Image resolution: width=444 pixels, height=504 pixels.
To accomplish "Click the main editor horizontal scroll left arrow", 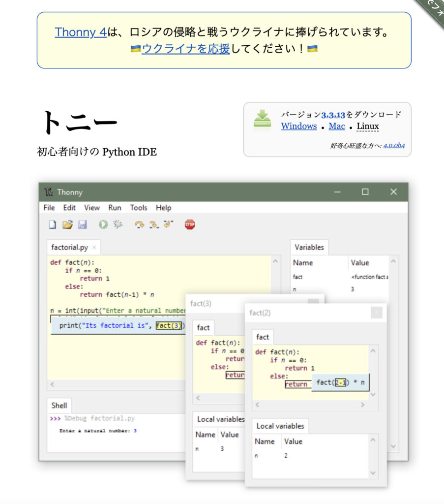I will [x=52, y=384].
